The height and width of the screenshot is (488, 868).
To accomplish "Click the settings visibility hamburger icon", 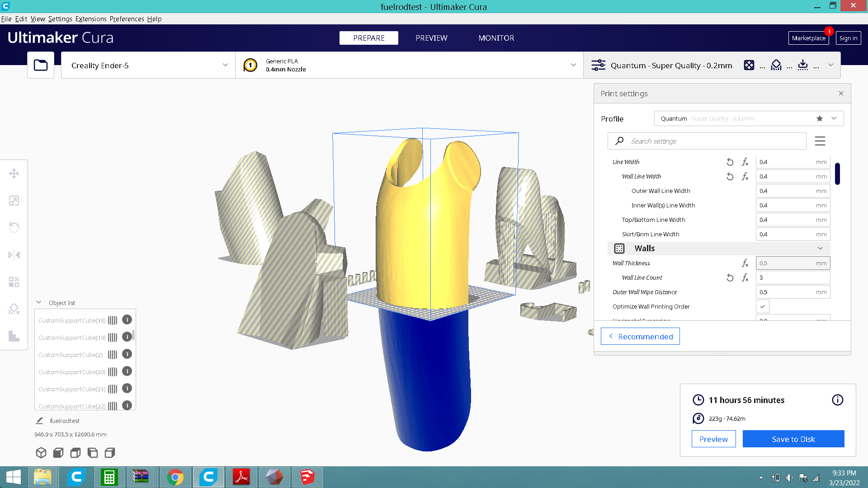I will 820,141.
